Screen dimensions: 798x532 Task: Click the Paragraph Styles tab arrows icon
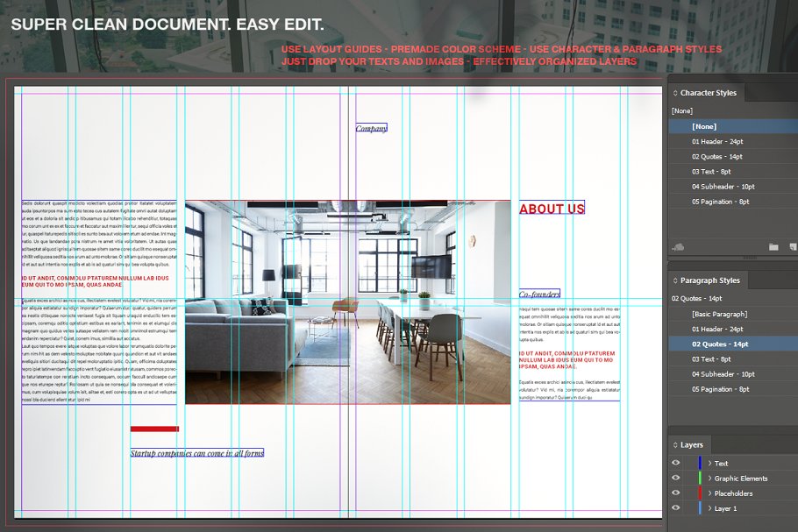click(675, 281)
